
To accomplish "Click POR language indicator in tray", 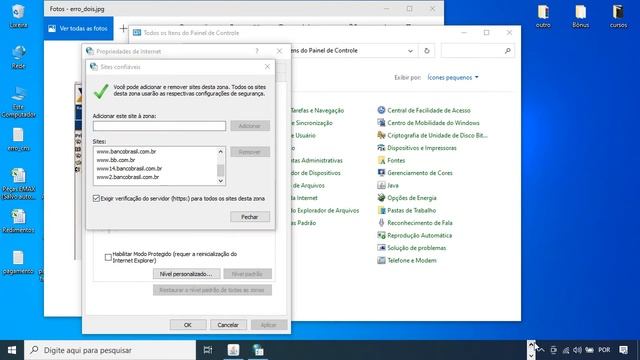I will (604, 350).
